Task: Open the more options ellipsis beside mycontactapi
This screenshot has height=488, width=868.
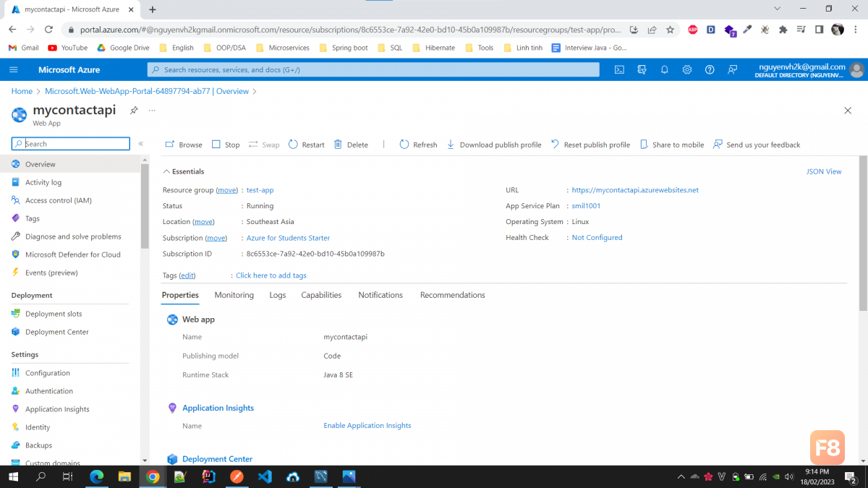Action: (x=152, y=111)
